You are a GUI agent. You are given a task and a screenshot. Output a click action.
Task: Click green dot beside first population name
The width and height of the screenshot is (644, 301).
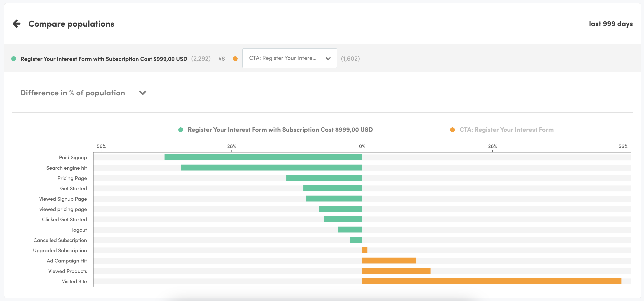click(x=14, y=59)
